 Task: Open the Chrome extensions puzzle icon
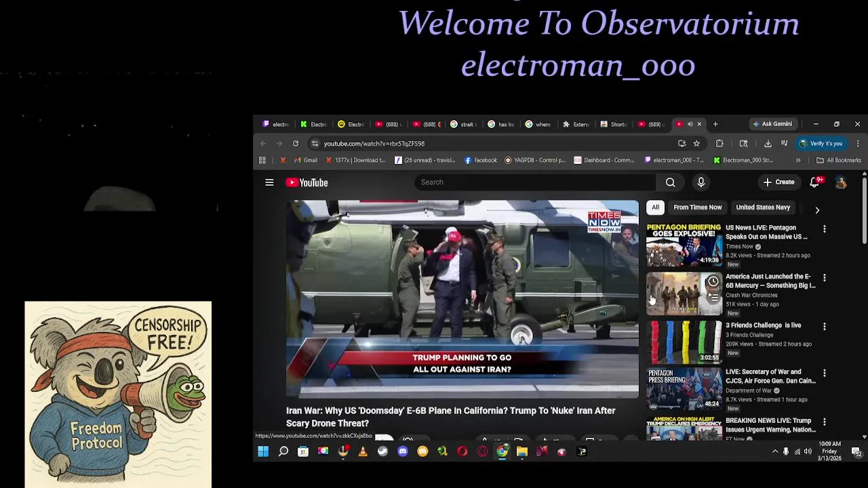click(x=719, y=144)
